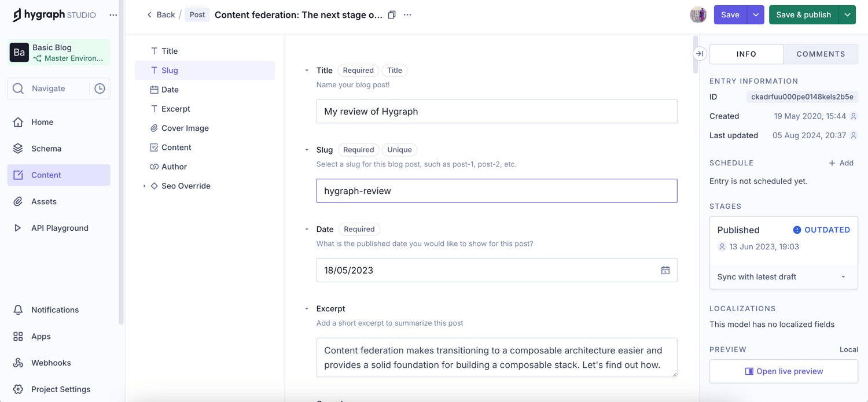The height and width of the screenshot is (402, 868).
Task: Open Project Settings
Action: pyautogui.click(x=59, y=389)
